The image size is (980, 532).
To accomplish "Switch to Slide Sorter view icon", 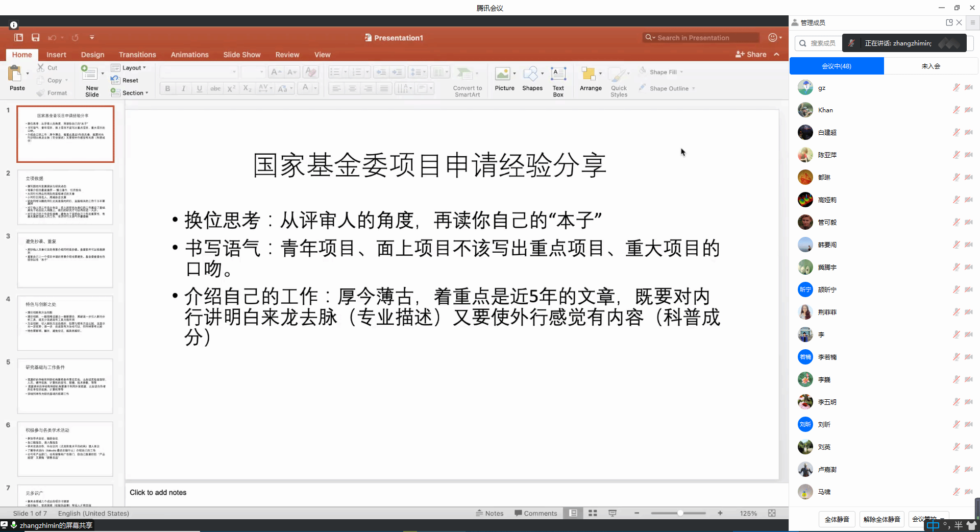I will (593, 513).
